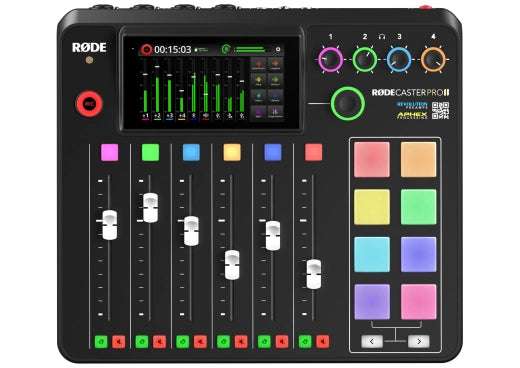Mute the pink channel with its red button
The width and height of the screenshot is (520, 368).
click(119, 342)
